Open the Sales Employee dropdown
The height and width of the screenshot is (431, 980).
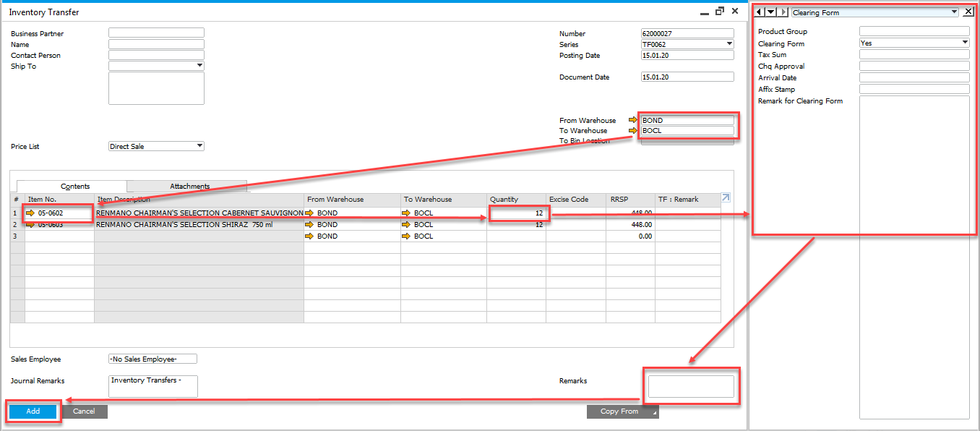[x=152, y=359]
